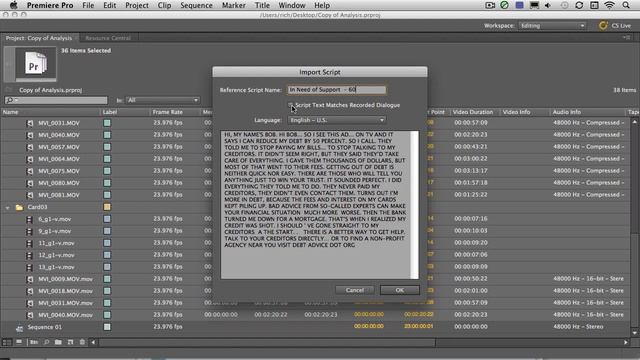640x360 pixels.
Task: Toggle Script Text Matches Recorded Dialogue checkbox
Action: (291, 105)
